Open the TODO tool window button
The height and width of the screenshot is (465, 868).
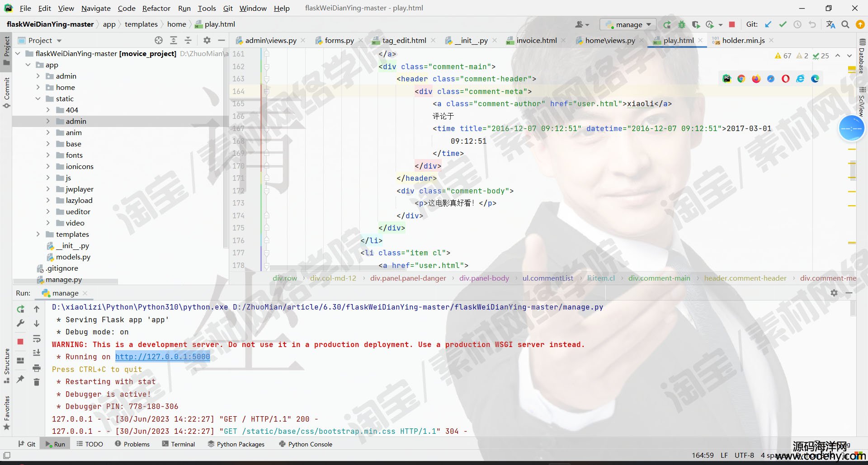coord(90,444)
